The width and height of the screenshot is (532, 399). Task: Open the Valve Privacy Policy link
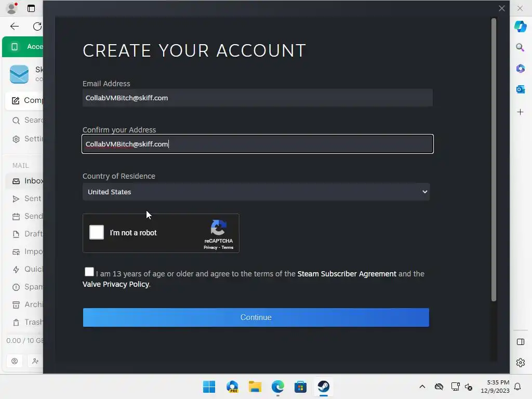coord(116,284)
